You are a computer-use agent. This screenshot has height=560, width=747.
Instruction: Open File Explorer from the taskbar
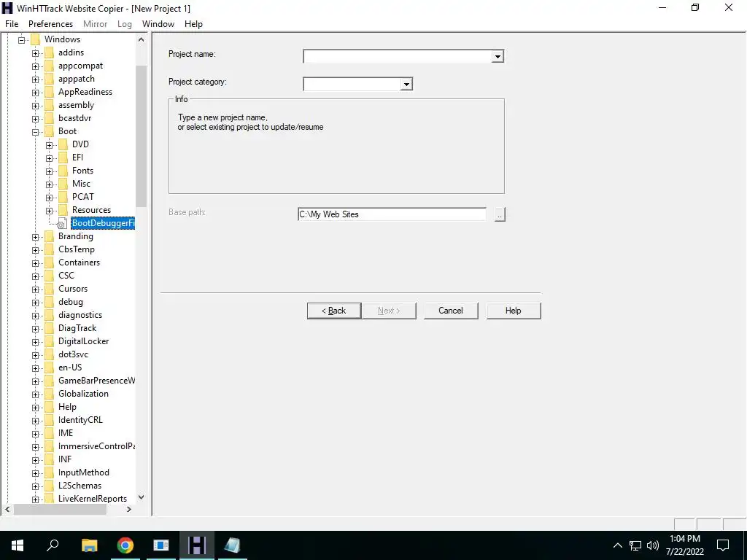pos(89,545)
